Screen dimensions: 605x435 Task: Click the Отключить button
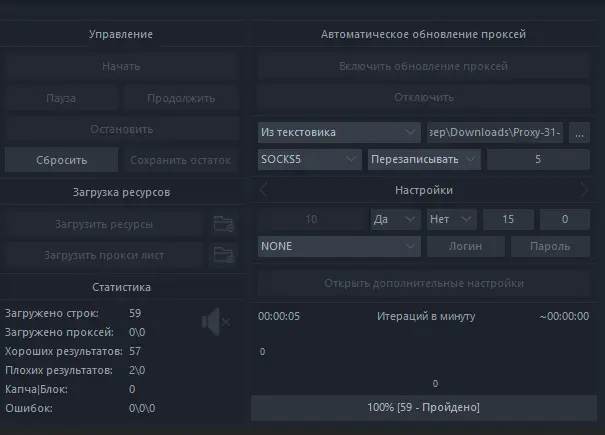(424, 97)
